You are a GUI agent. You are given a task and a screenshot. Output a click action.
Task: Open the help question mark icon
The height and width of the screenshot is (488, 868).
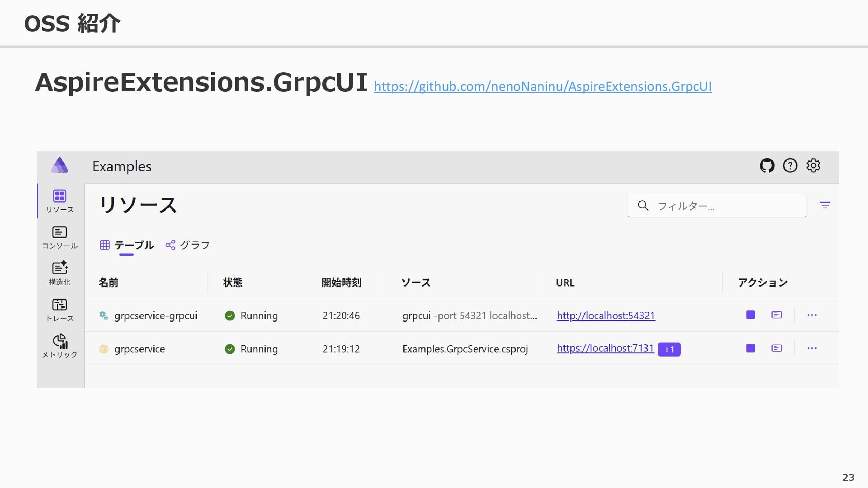tap(790, 166)
